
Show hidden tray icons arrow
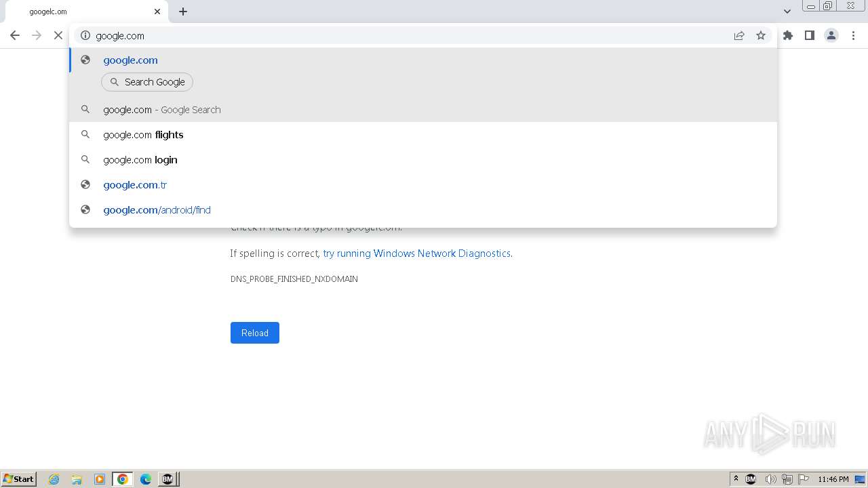pyautogui.click(x=736, y=479)
